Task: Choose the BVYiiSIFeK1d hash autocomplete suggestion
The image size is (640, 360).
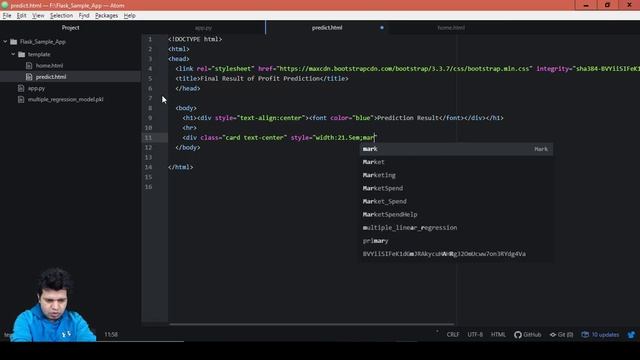Action: [456, 253]
